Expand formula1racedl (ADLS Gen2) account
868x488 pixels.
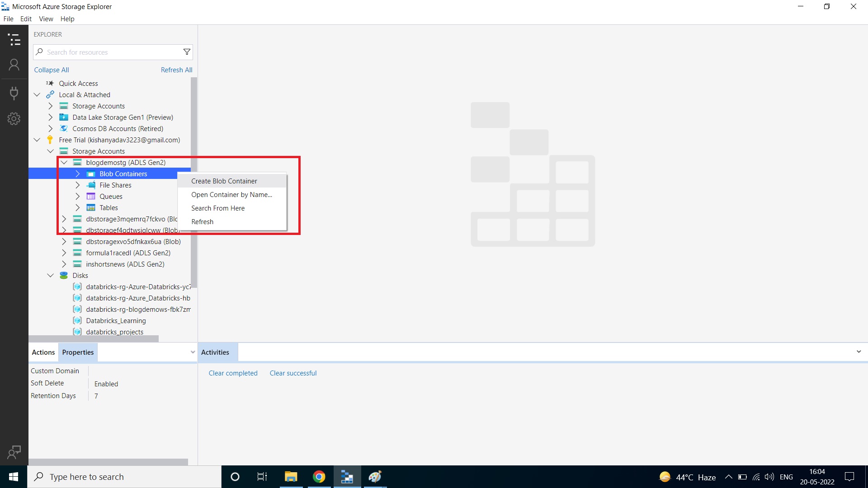tap(64, 253)
